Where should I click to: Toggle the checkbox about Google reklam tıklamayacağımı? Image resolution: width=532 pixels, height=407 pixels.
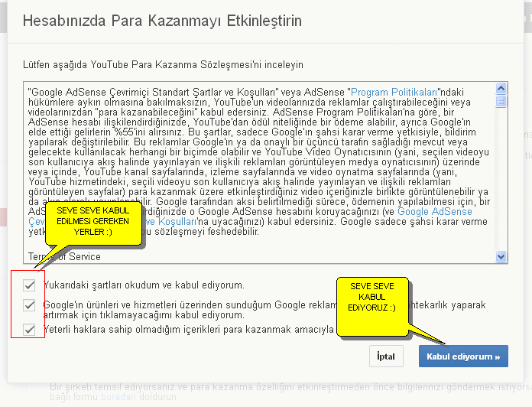pyautogui.click(x=29, y=305)
